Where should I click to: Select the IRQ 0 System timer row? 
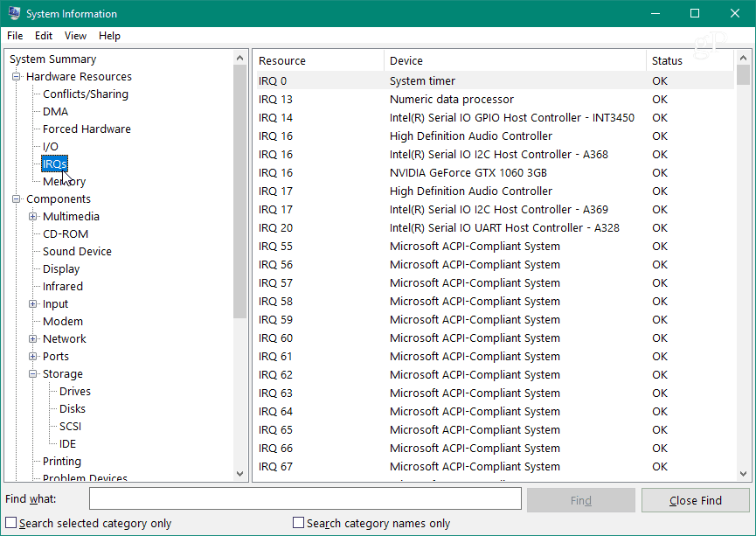pos(496,80)
